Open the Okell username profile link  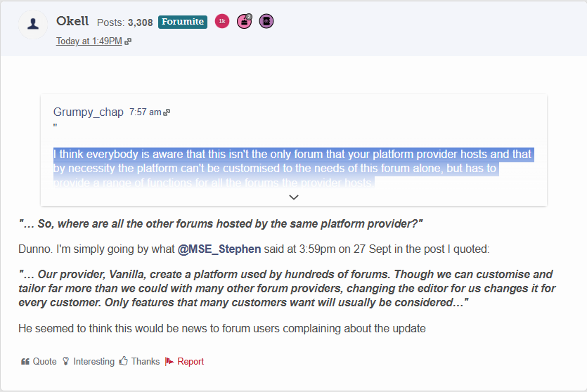[72, 22]
